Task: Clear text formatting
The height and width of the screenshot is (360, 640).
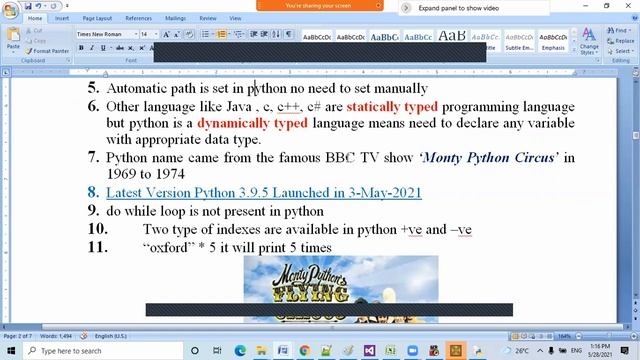Action: click(x=189, y=35)
